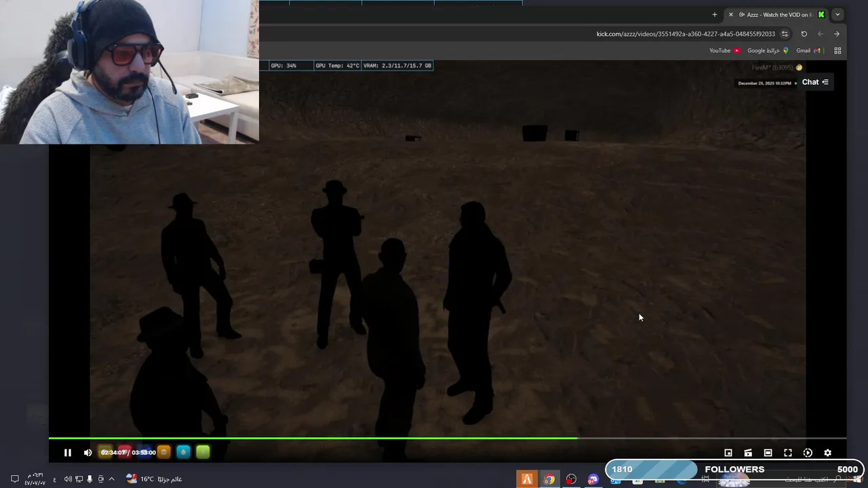
Task: Click the December 25, 2025 date label
Action: (x=764, y=83)
